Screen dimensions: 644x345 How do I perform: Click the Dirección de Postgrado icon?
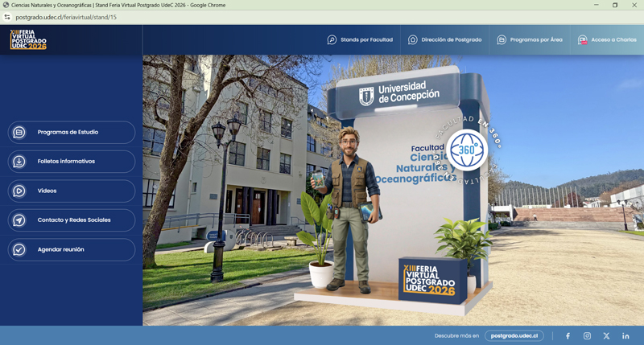point(412,39)
